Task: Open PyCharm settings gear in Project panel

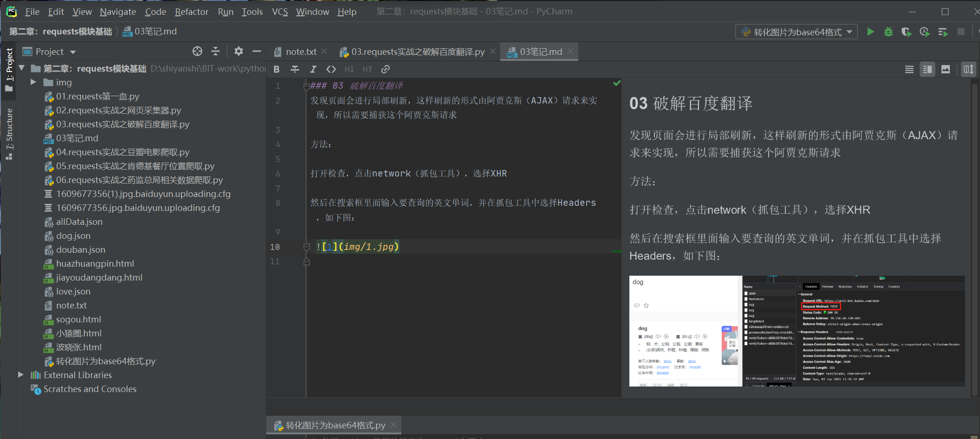Action: click(239, 51)
